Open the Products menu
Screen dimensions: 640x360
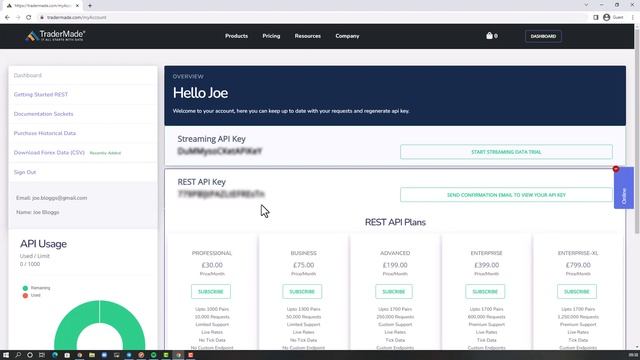pos(236,36)
